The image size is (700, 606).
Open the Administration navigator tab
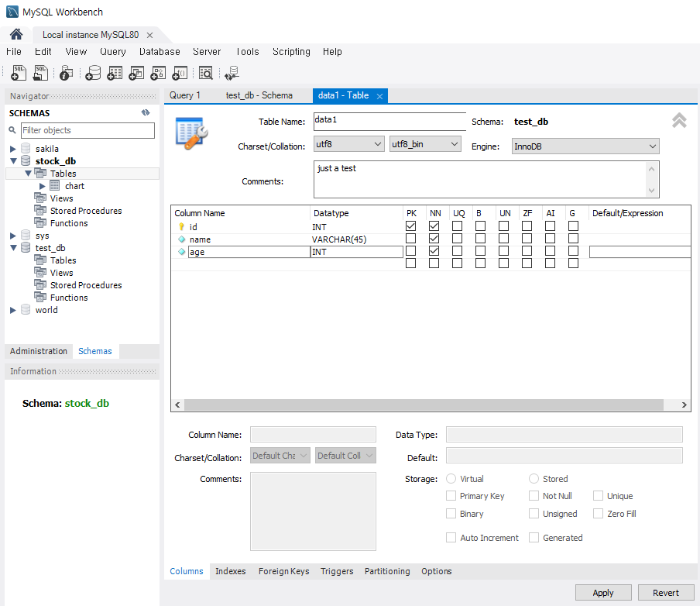tap(39, 351)
